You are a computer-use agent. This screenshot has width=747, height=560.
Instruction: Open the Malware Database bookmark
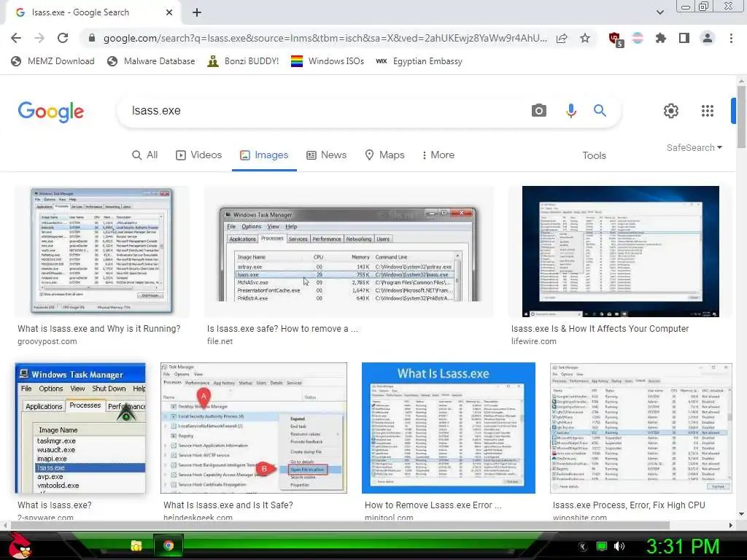coord(151,61)
